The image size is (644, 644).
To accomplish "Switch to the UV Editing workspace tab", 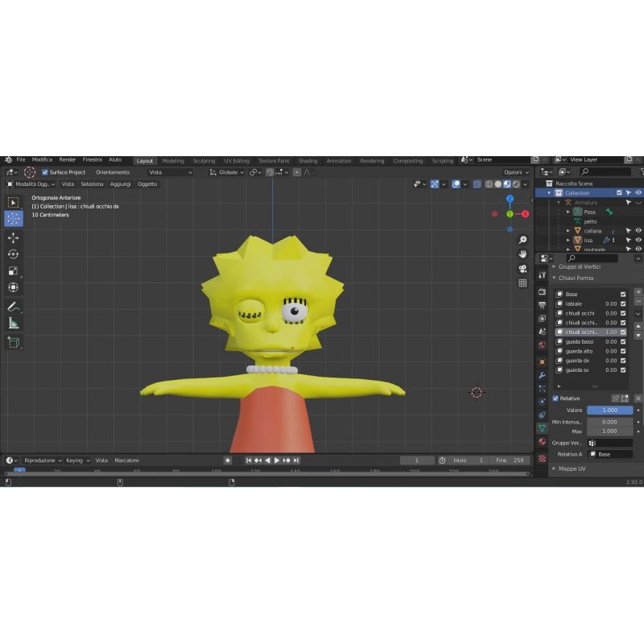I will tap(237, 161).
